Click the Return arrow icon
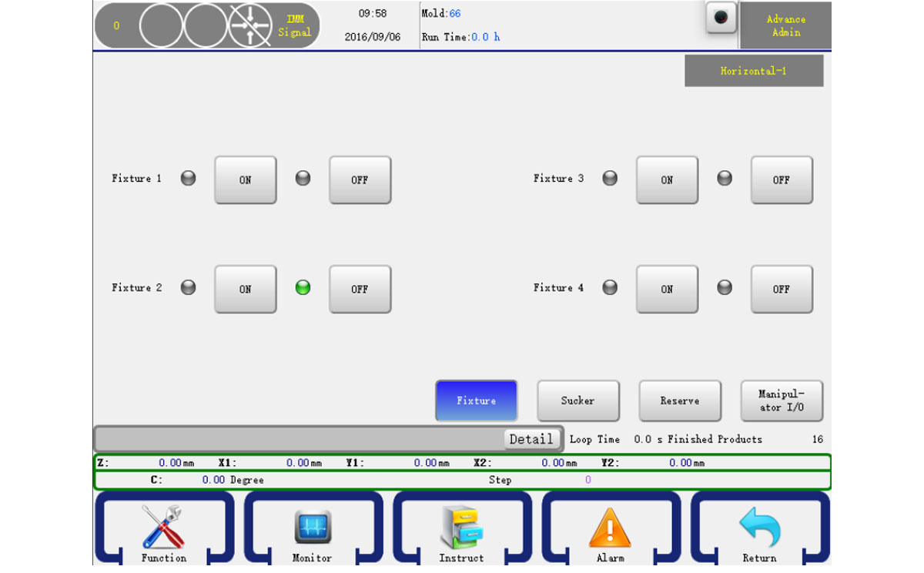Viewport: 924px width, 573px height. pos(759,528)
